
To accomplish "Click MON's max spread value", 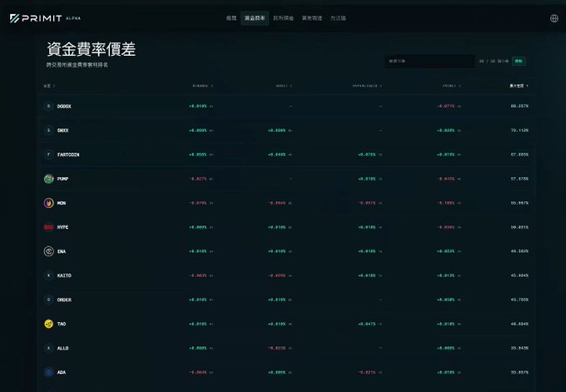I will tap(519, 203).
